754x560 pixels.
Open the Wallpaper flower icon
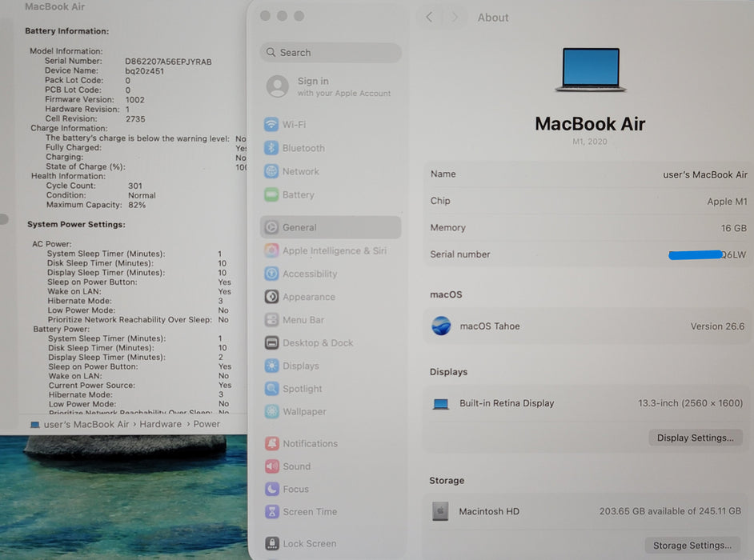[x=271, y=411]
